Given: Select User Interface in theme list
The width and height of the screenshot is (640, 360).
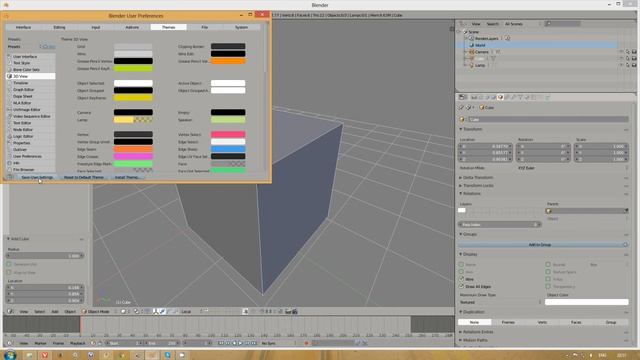Looking at the screenshot, I should [x=31, y=57].
